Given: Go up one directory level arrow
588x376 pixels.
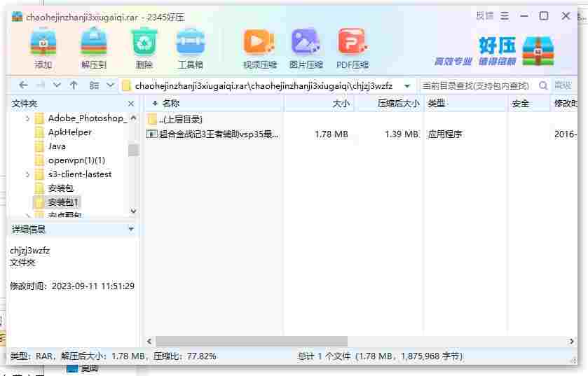Looking at the screenshot, I should (x=74, y=85).
